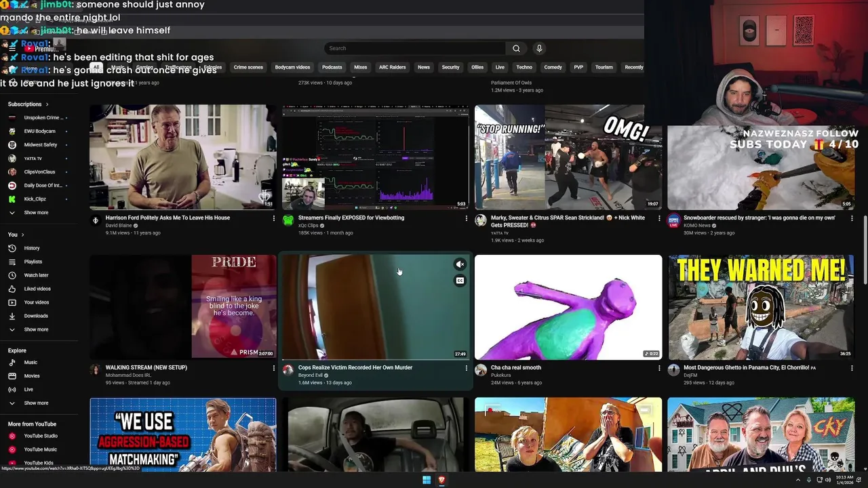Open options for Cops Realize Victim video
The width and height of the screenshot is (868, 488).
tap(467, 368)
